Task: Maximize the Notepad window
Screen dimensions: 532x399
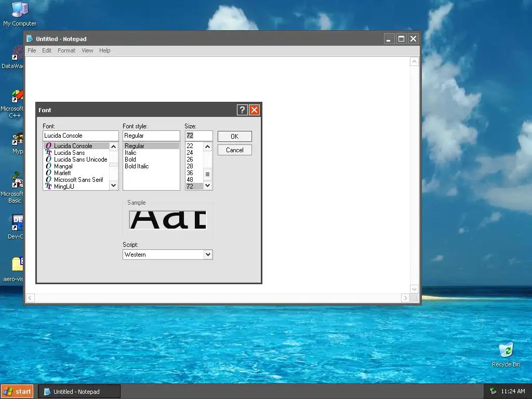Action: point(401,38)
